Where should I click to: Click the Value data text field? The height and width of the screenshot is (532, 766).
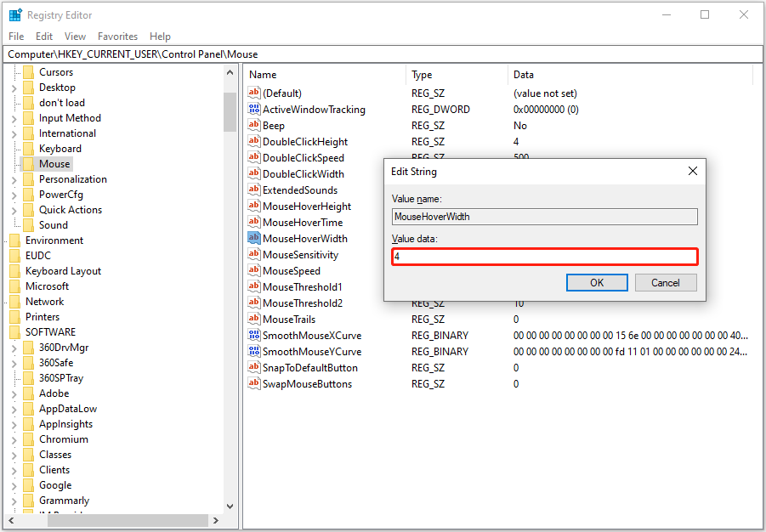[x=544, y=257]
